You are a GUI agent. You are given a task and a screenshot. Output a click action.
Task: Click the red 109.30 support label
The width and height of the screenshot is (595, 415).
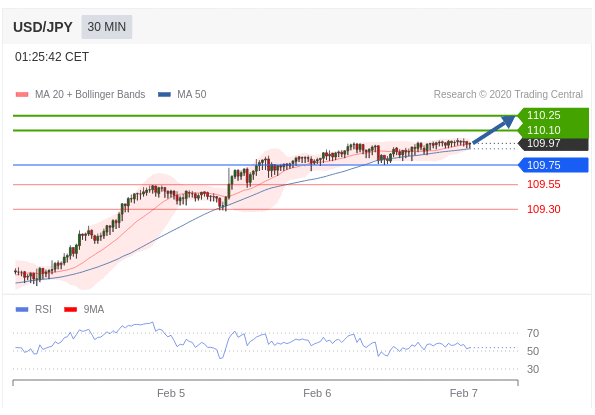[x=544, y=209]
